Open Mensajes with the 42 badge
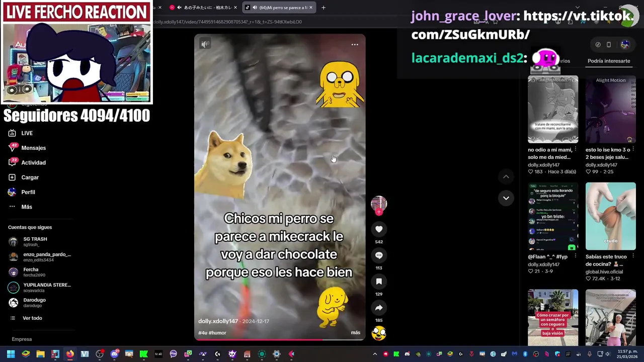Image resolution: width=644 pixels, height=362 pixels. 27,148
